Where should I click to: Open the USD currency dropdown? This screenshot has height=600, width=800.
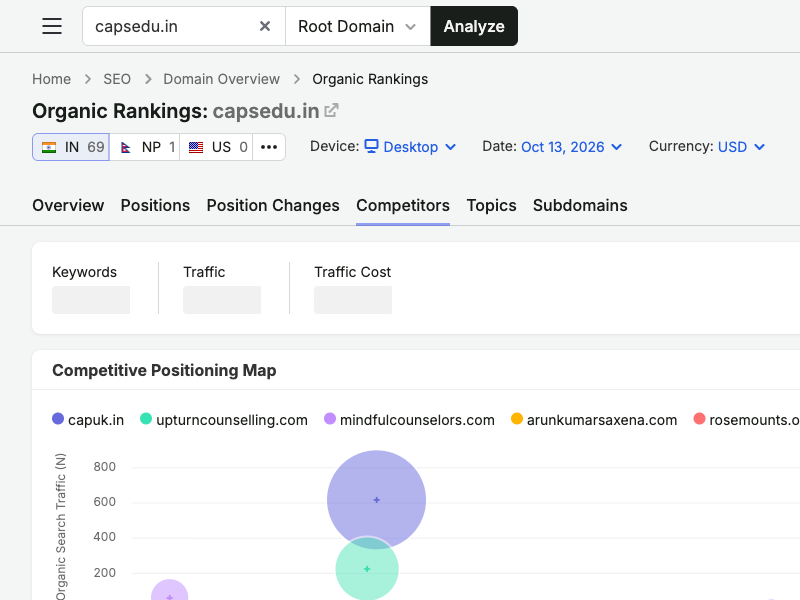tap(741, 147)
